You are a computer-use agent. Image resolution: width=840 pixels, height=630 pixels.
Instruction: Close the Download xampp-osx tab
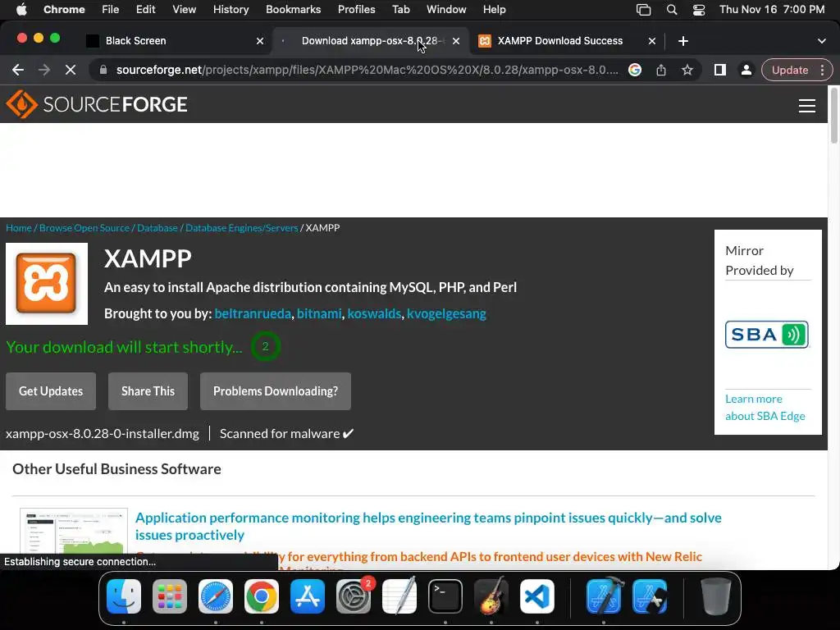click(x=456, y=41)
